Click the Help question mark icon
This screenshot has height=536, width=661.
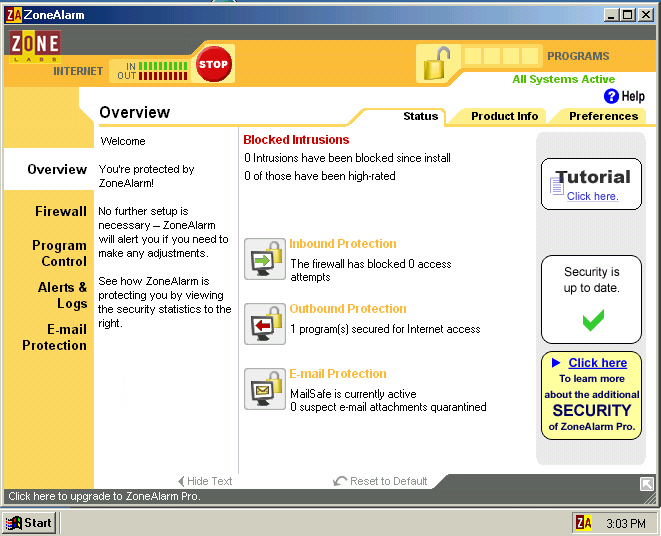click(x=611, y=96)
